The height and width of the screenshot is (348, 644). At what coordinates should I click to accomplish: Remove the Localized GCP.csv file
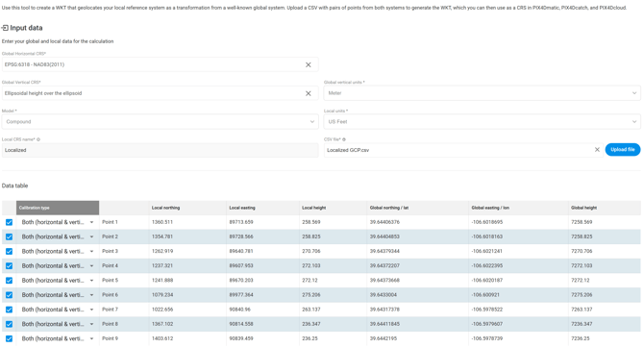pos(597,150)
